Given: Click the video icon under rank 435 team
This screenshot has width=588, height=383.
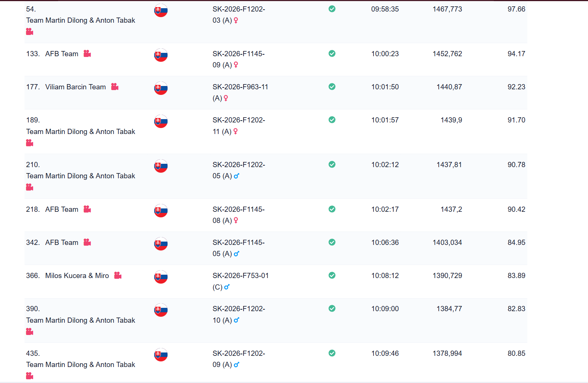Looking at the screenshot, I should point(30,376).
